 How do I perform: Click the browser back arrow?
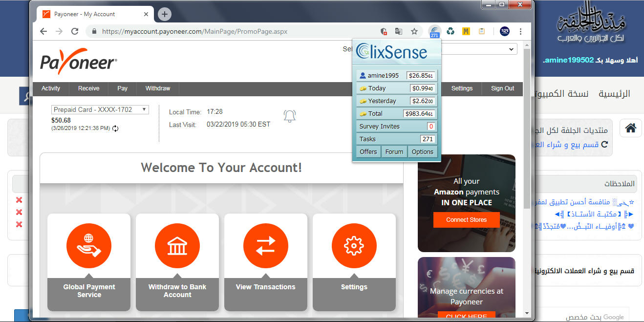coord(43,31)
